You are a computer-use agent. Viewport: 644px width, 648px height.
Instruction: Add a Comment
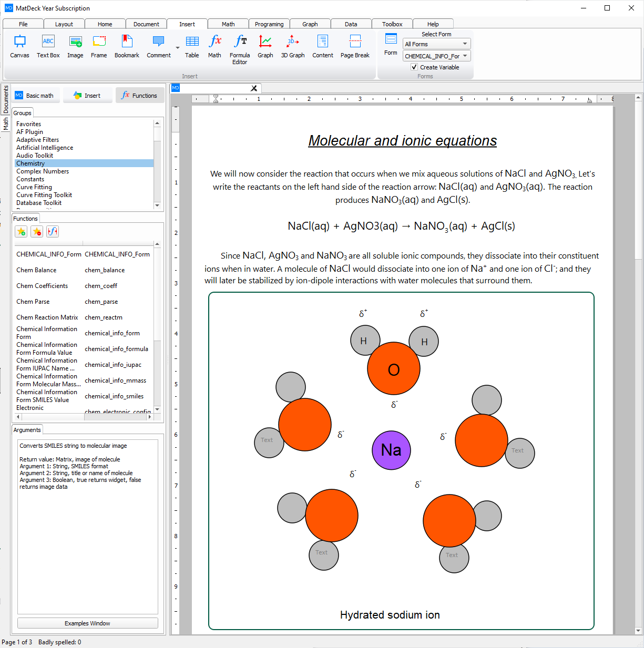click(158, 46)
